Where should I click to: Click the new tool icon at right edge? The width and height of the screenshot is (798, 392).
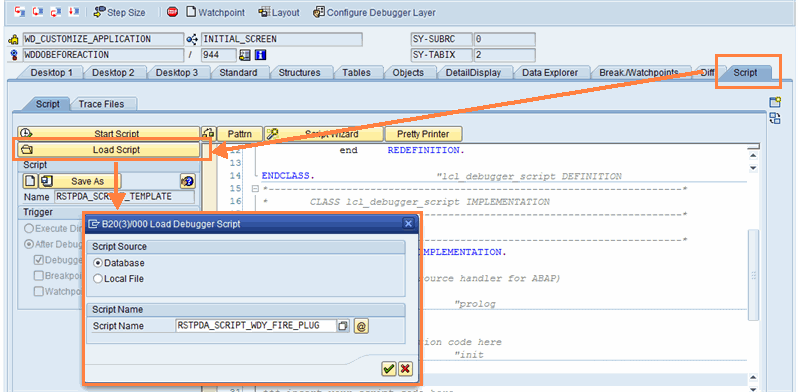[x=775, y=102]
